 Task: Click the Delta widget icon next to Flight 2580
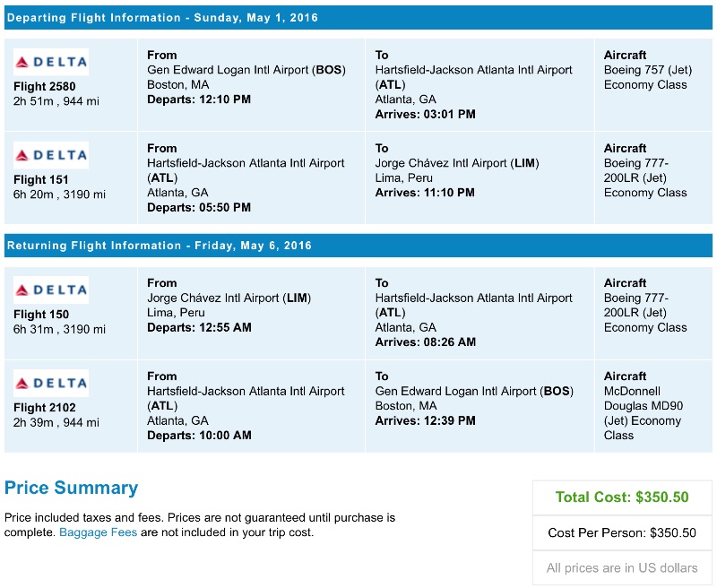49,61
